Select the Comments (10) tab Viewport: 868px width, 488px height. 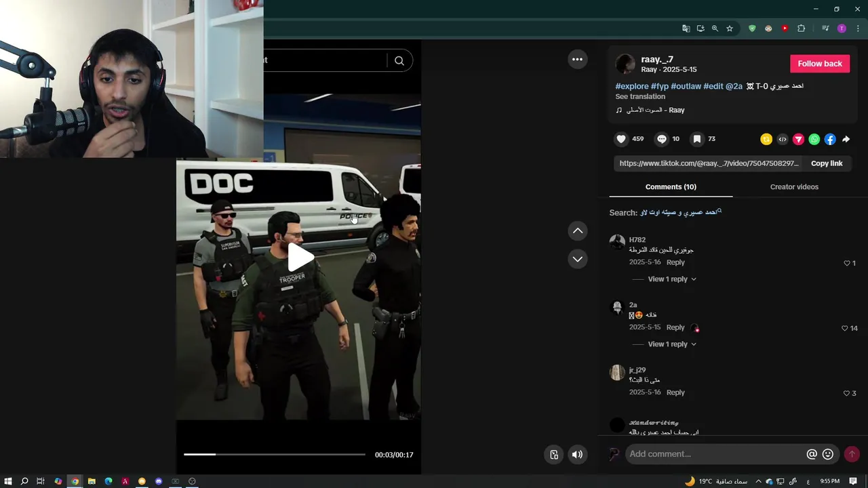(x=671, y=187)
